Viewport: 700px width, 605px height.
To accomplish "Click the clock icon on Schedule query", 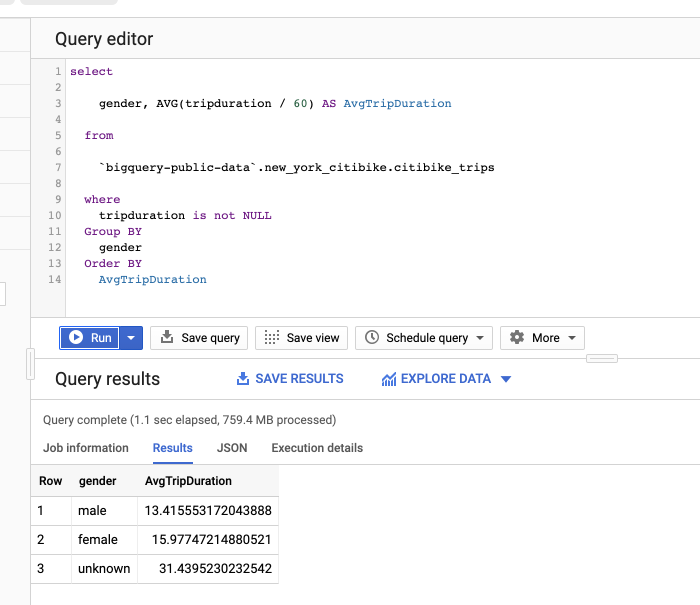I will pos(372,337).
